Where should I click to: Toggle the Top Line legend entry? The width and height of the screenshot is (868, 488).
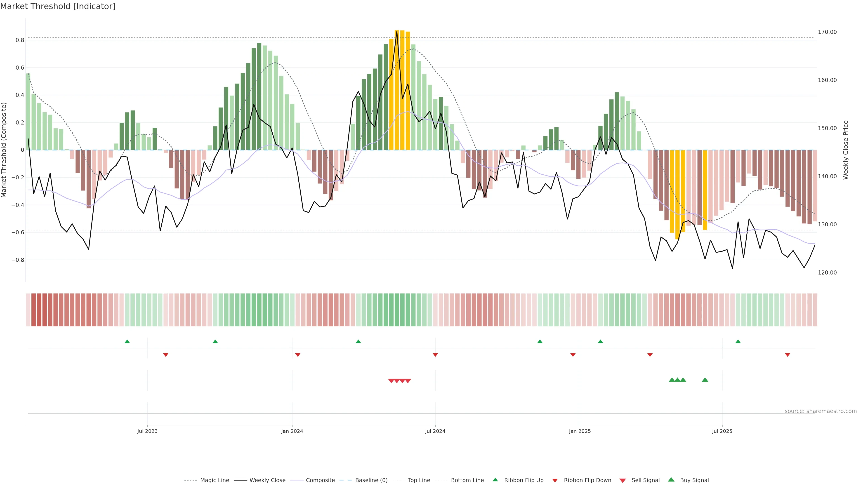point(419,480)
